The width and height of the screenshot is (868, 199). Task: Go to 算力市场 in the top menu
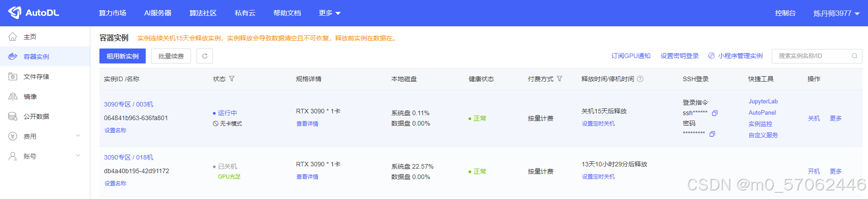point(113,13)
